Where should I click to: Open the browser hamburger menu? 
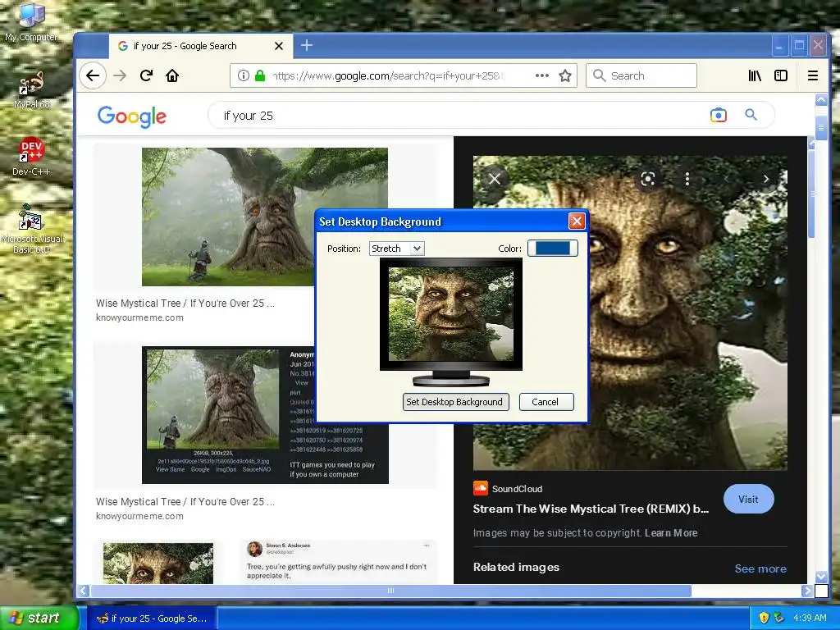[x=813, y=75]
